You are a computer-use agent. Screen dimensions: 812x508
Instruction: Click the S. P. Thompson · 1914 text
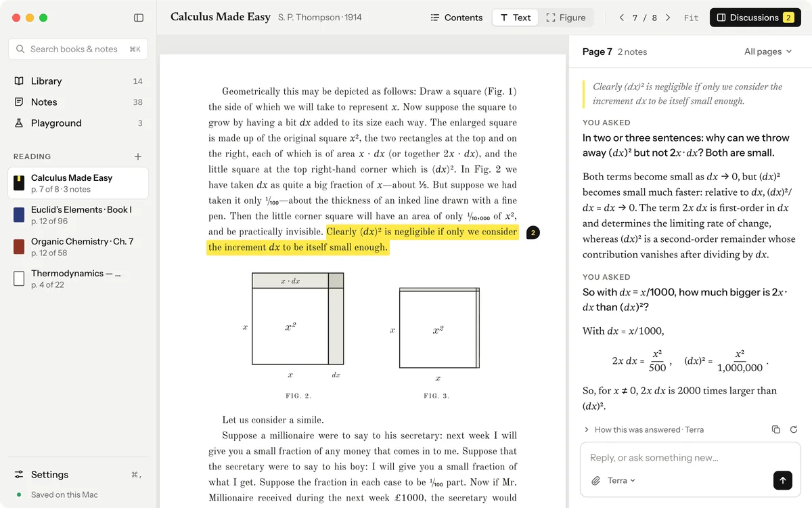(320, 18)
